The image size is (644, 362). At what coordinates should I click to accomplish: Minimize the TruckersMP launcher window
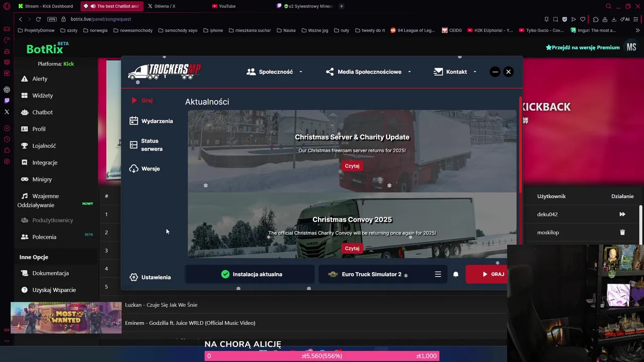point(495,72)
